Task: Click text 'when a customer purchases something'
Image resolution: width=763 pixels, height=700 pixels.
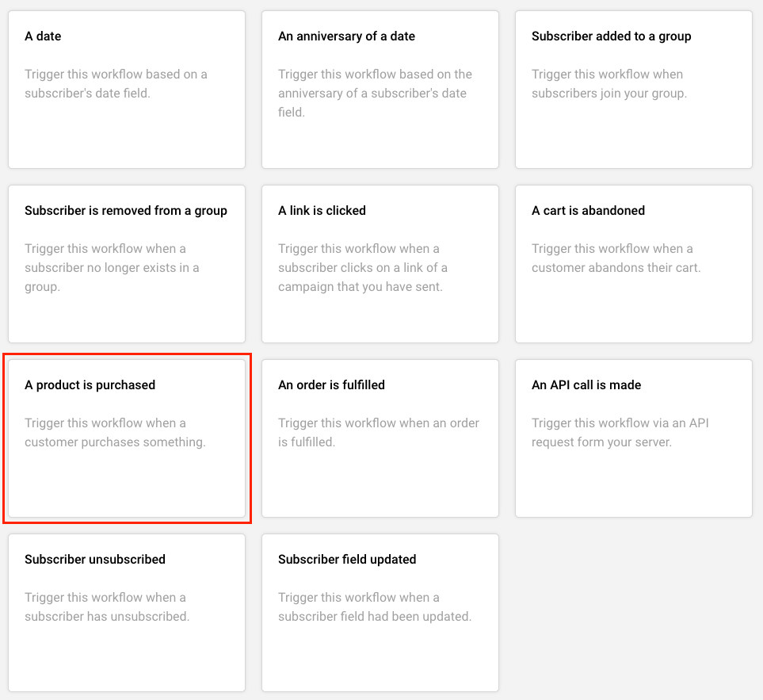Action: pos(115,433)
